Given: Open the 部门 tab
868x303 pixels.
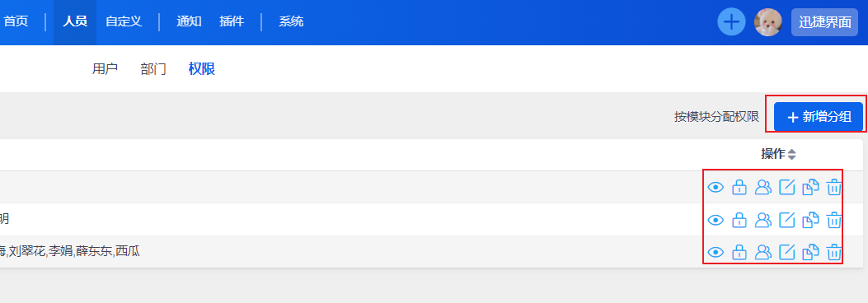Looking at the screenshot, I should [152, 69].
